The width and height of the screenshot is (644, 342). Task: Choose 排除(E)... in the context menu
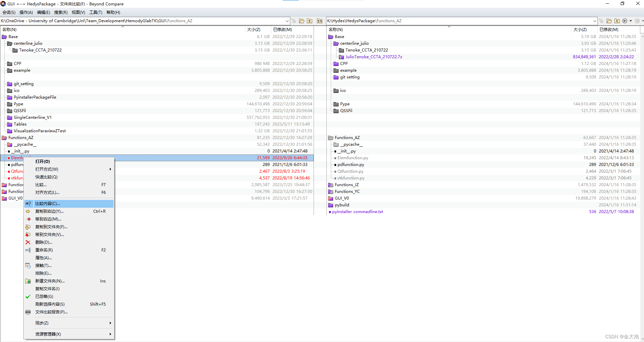coord(69,273)
